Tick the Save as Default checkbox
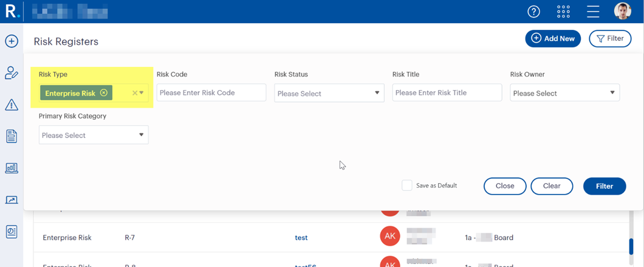Image resolution: width=644 pixels, height=267 pixels. pyautogui.click(x=407, y=186)
